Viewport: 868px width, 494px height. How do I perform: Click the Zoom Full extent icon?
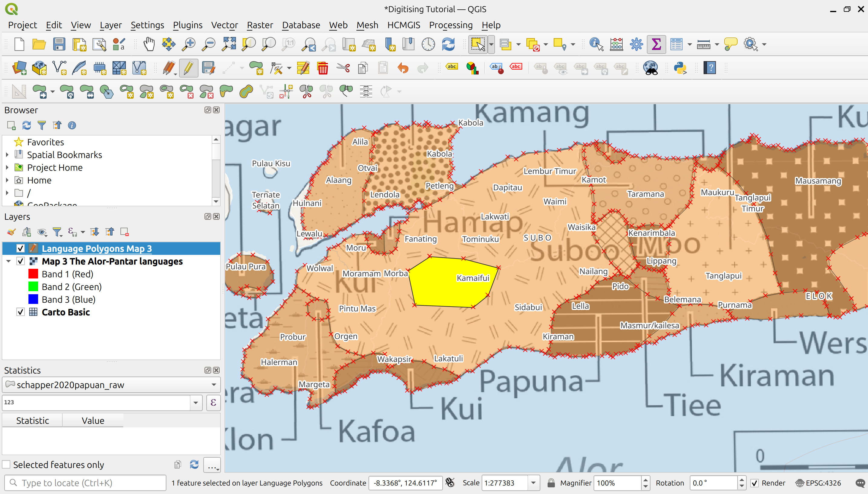click(229, 44)
